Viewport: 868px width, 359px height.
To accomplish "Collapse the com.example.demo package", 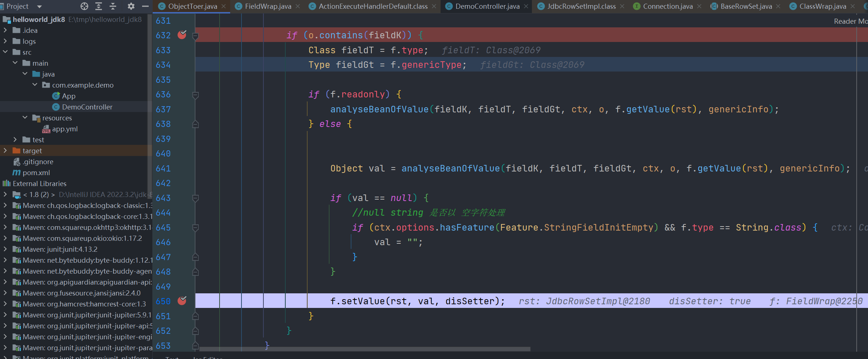I will coord(35,85).
